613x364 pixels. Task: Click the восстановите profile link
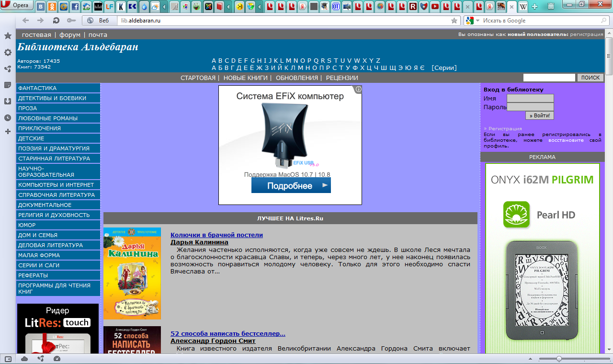point(566,140)
